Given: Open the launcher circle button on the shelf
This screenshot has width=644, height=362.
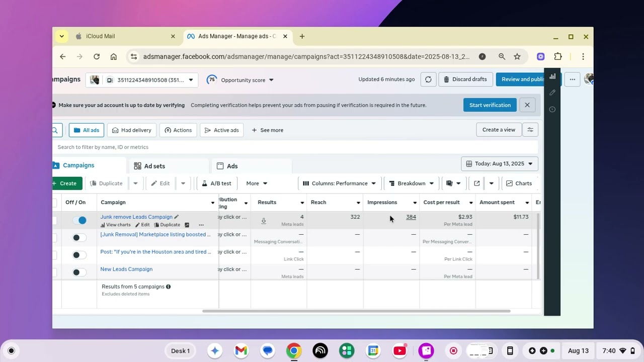Looking at the screenshot, I should [x=11, y=351].
